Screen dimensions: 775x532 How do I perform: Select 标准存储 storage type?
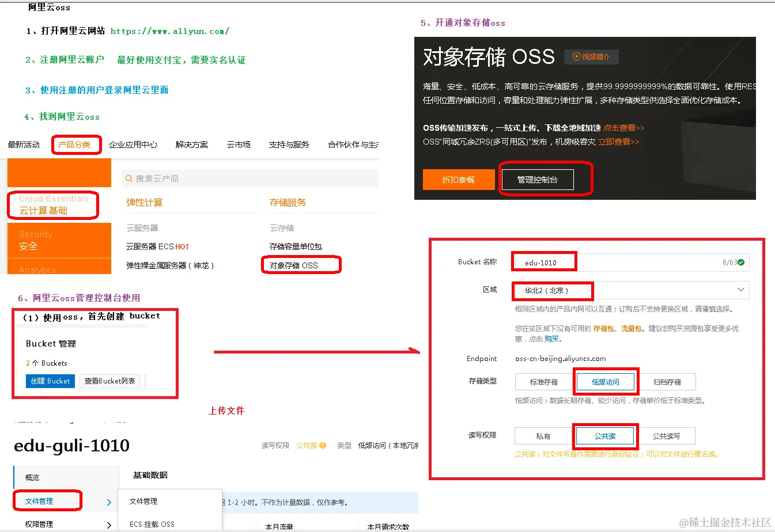point(544,382)
